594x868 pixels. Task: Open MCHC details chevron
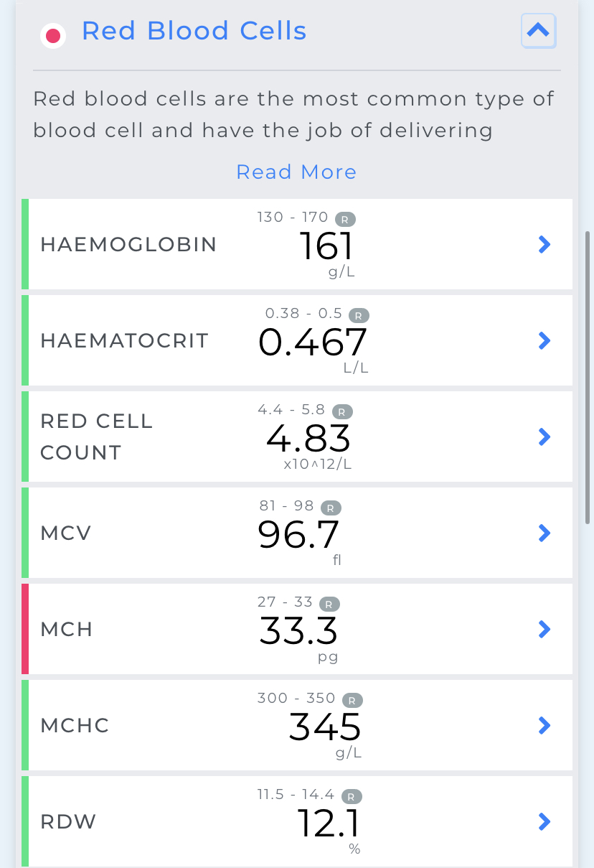tap(544, 725)
